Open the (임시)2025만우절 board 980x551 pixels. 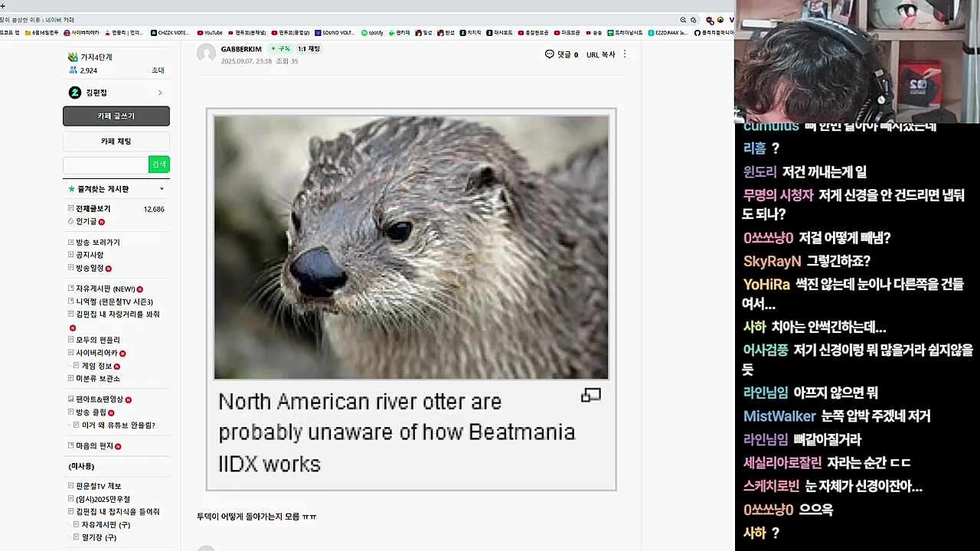[103, 499]
